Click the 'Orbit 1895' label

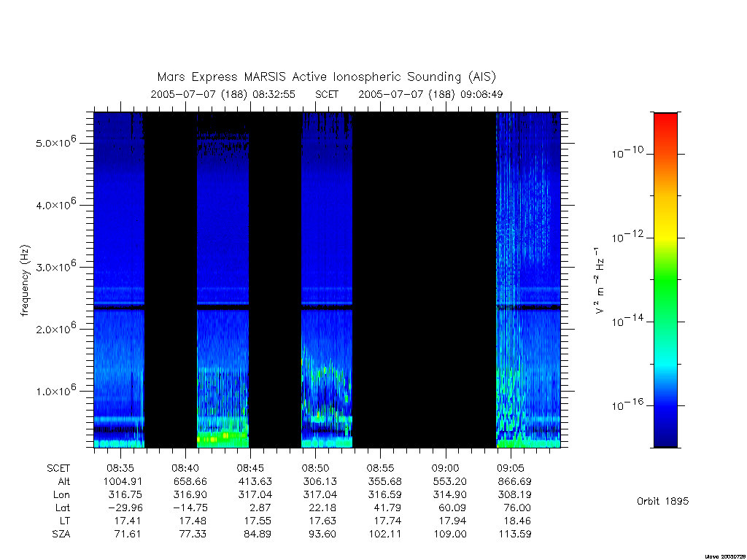click(662, 502)
